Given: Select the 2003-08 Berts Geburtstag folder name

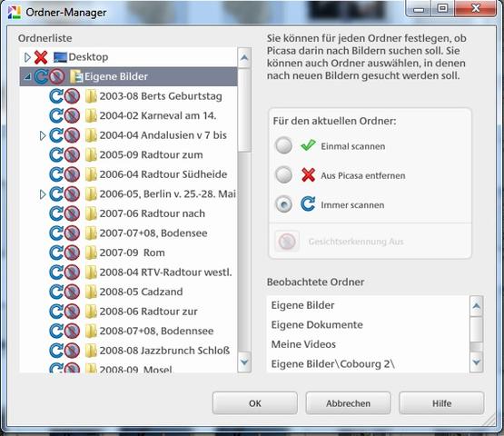Looking at the screenshot, I should pos(161,96).
